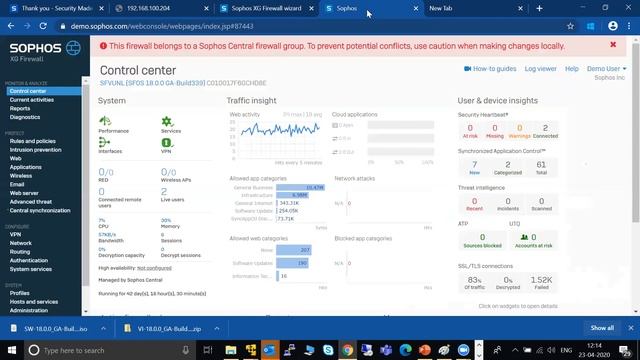Viewport: 640px width, 360px height.
Task: Switch to the Thank you - Security tab
Action: (57, 8)
